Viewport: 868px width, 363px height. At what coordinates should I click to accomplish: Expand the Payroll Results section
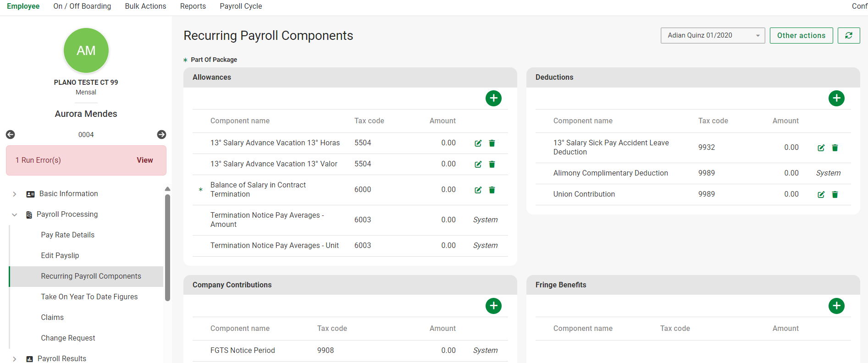(x=15, y=359)
